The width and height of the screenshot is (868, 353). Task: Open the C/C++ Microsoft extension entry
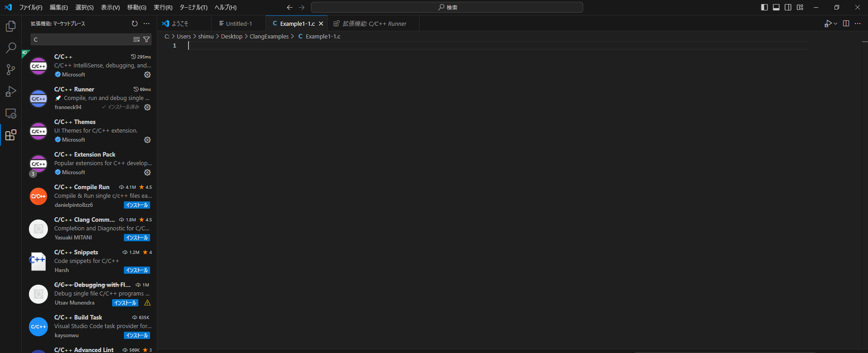point(90,66)
